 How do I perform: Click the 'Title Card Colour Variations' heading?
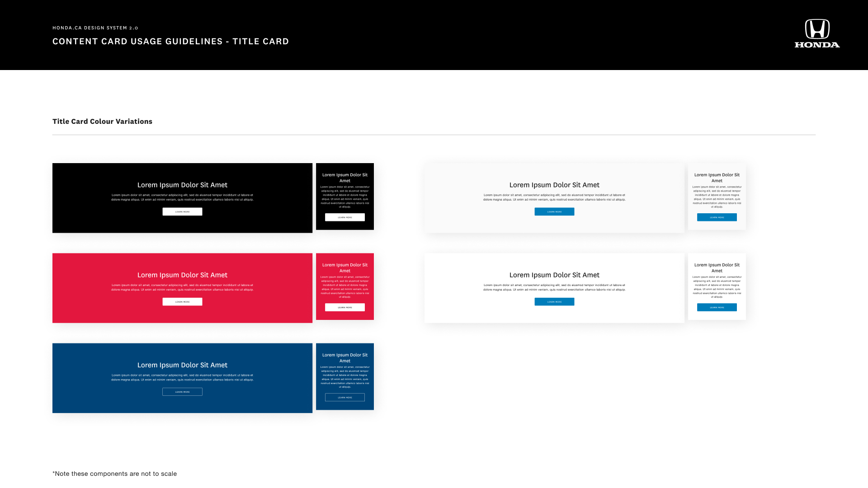click(102, 121)
